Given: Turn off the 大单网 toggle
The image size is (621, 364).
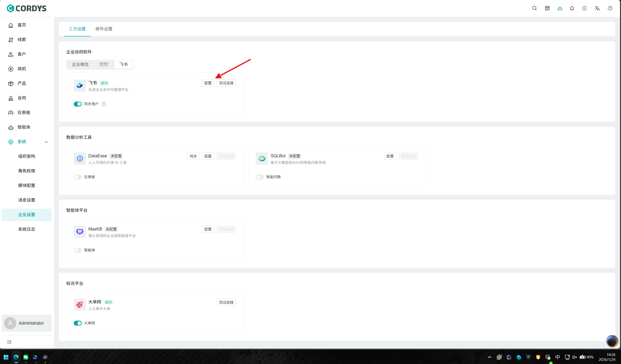Looking at the screenshot, I should (x=78, y=323).
